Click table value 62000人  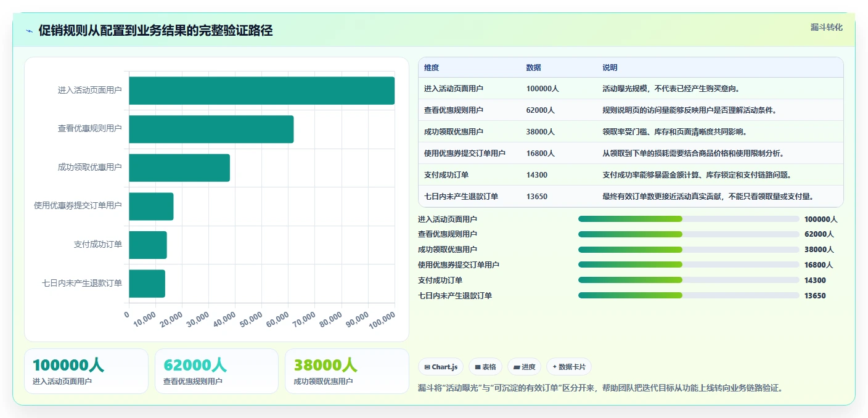(x=541, y=110)
